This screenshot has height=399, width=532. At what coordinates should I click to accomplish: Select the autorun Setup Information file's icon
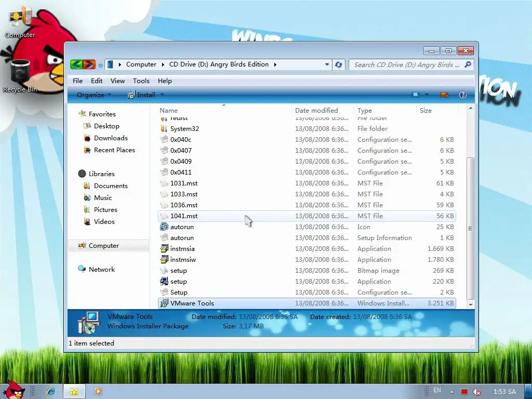click(164, 237)
